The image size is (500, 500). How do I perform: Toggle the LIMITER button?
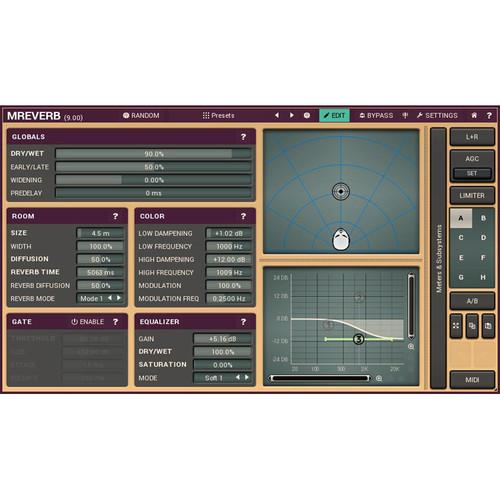472,195
